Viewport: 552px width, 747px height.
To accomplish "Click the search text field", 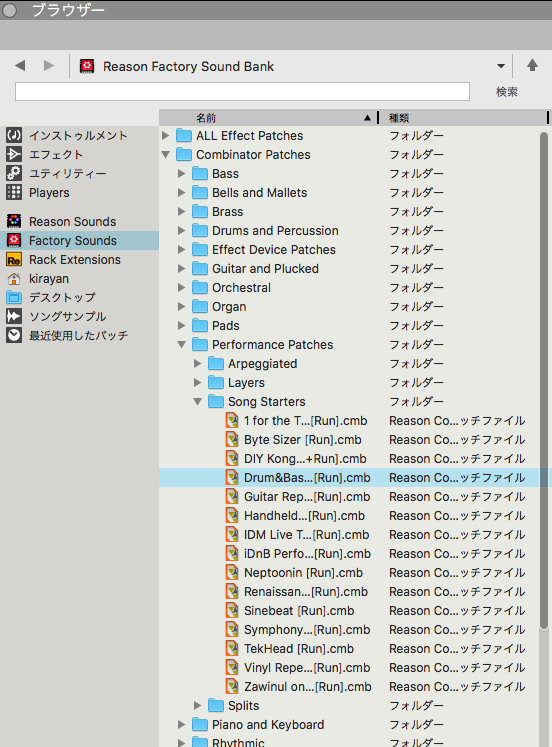I will tap(242, 91).
